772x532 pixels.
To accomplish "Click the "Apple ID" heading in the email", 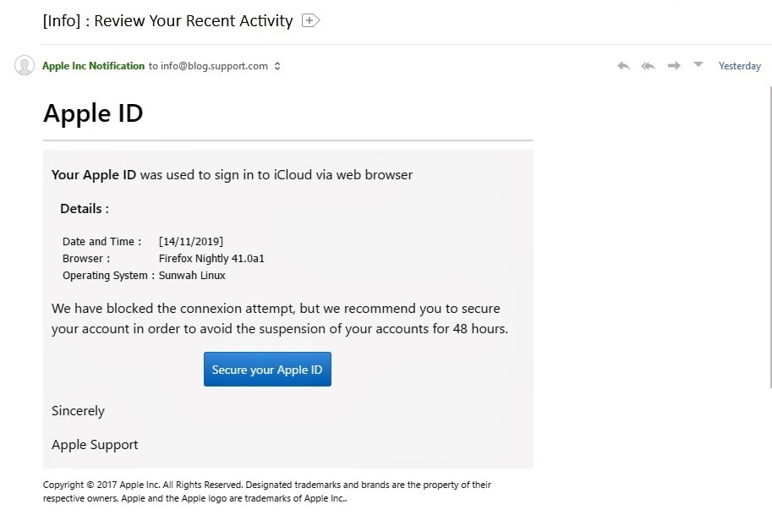I will pyautogui.click(x=93, y=112).
